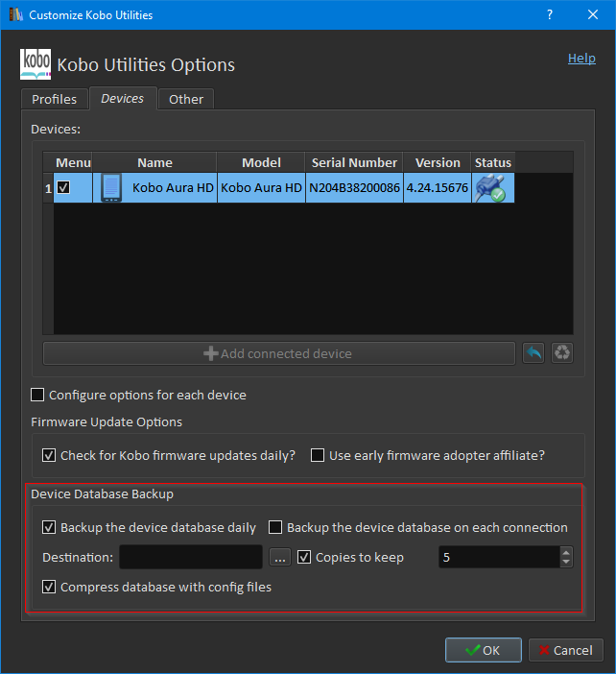The height and width of the screenshot is (674, 616).
Task: Click the Model column header
Action: pyautogui.click(x=261, y=162)
